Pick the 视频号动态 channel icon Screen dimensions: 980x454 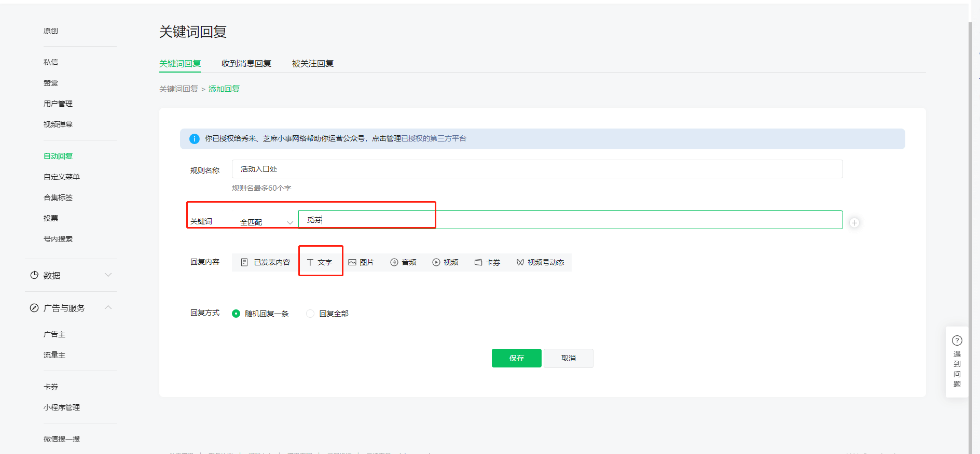point(520,262)
